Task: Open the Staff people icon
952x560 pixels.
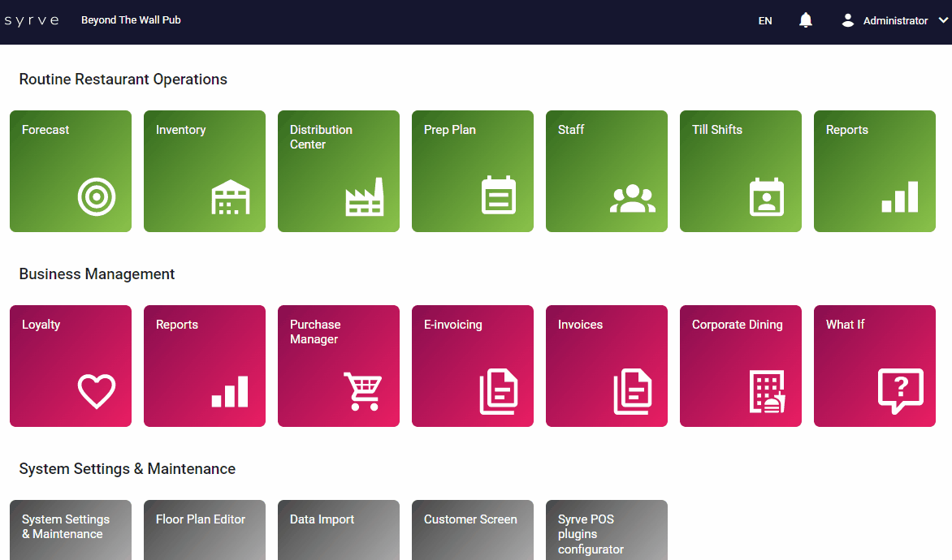Action: (632, 199)
